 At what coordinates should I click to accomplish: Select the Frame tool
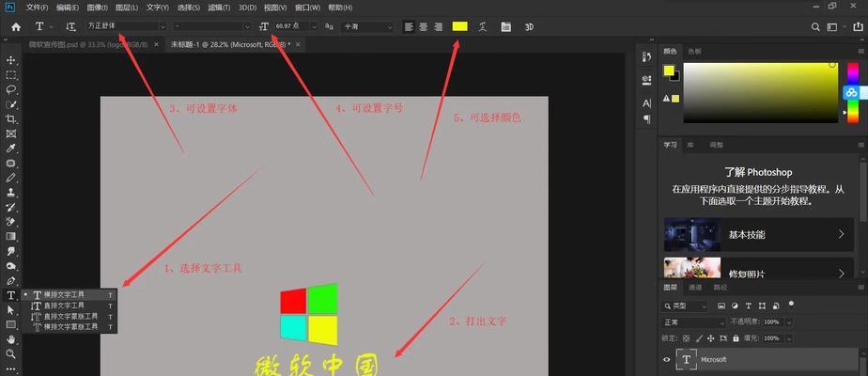click(10, 133)
